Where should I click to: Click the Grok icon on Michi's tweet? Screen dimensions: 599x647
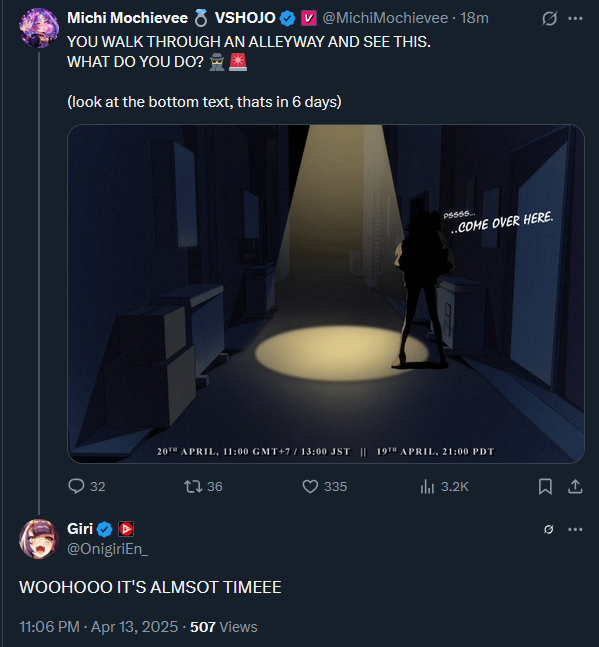tap(549, 18)
